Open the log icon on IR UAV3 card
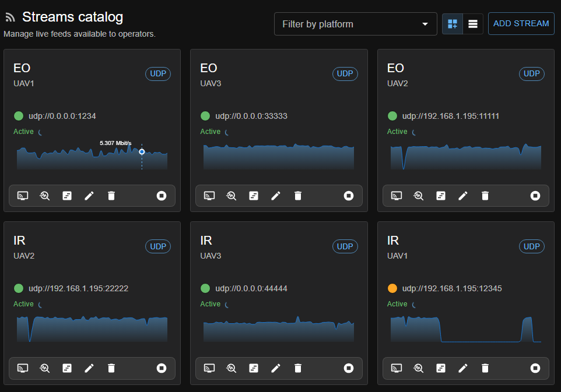The width and height of the screenshot is (561, 392). (254, 368)
